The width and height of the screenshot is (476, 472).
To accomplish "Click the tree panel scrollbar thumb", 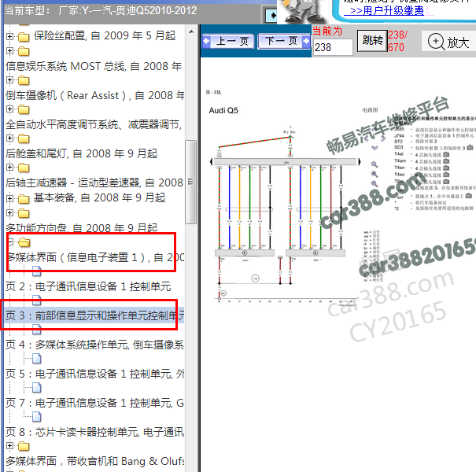I will 191,182.
